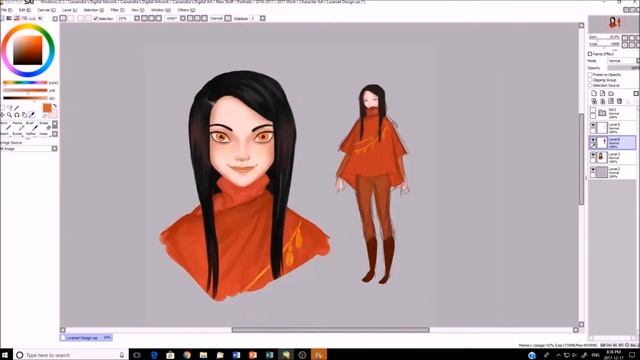Select the Set1 layer folder
The width and height of the screenshot is (640, 360).
(x=613, y=113)
